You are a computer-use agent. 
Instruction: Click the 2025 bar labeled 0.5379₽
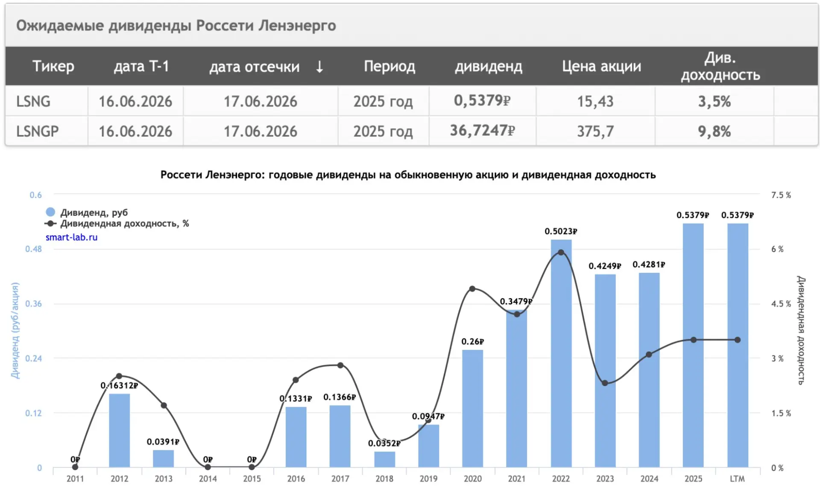point(693,346)
